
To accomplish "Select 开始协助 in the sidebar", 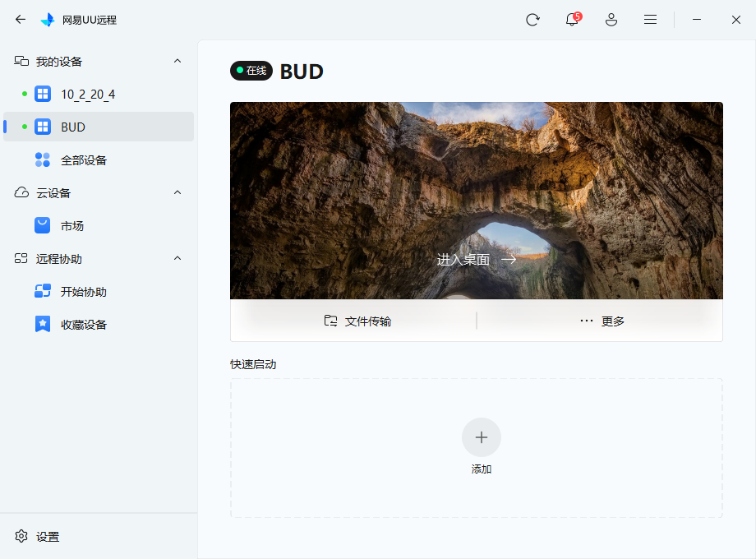I will 83,292.
